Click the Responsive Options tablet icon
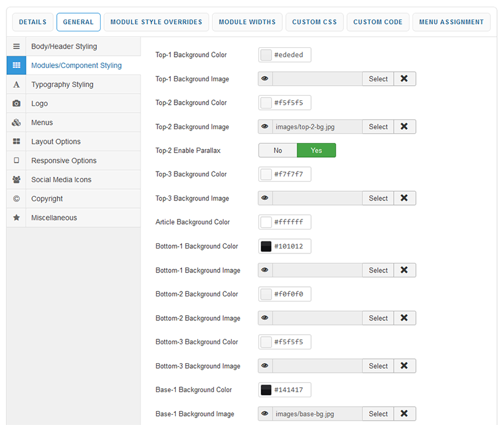Screen dimensions: 504x425 click(16, 161)
